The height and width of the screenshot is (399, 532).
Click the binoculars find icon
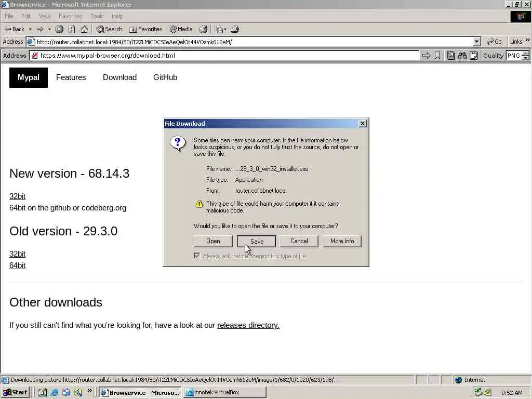click(x=462, y=56)
